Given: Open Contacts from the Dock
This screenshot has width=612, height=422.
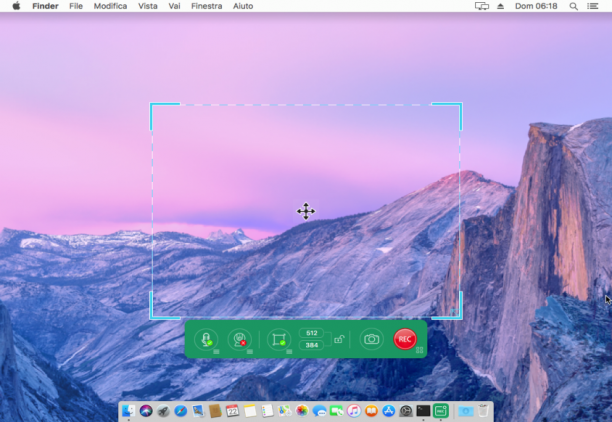Looking at the screenshot, I should pyautogui.click(x=215, y=411).
